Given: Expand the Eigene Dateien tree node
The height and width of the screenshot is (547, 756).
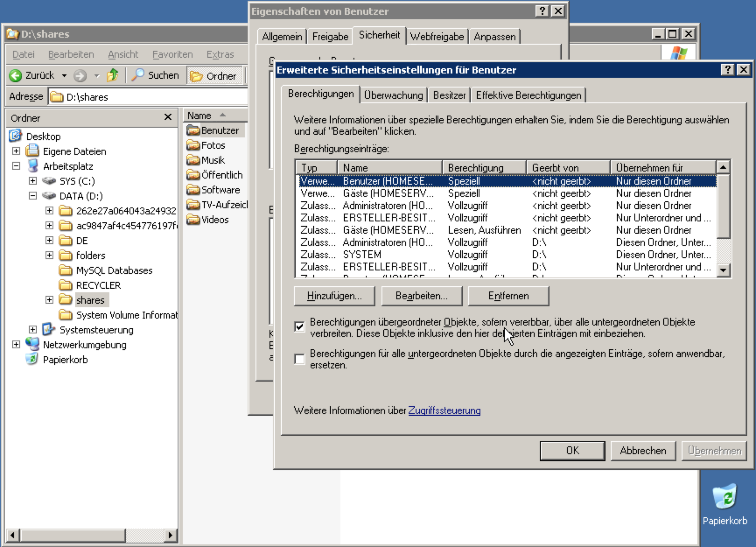Looking at the screenshot, I should [x=16, y=151].
